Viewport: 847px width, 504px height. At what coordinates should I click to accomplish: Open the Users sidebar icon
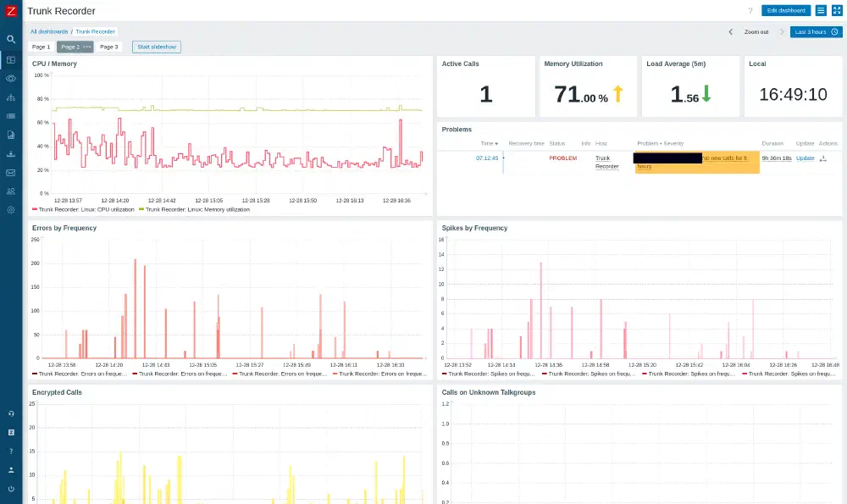[11, 191]
